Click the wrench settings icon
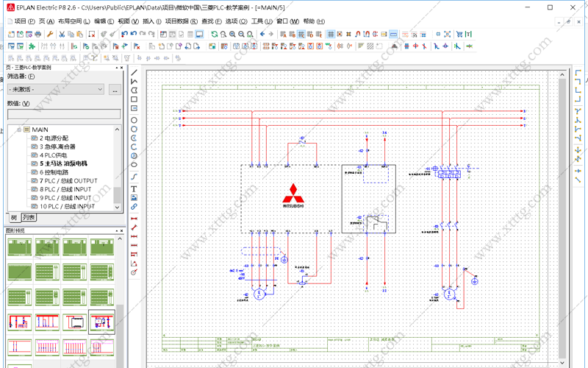Viewport: 588px width, 368px height. pos(50,34)
